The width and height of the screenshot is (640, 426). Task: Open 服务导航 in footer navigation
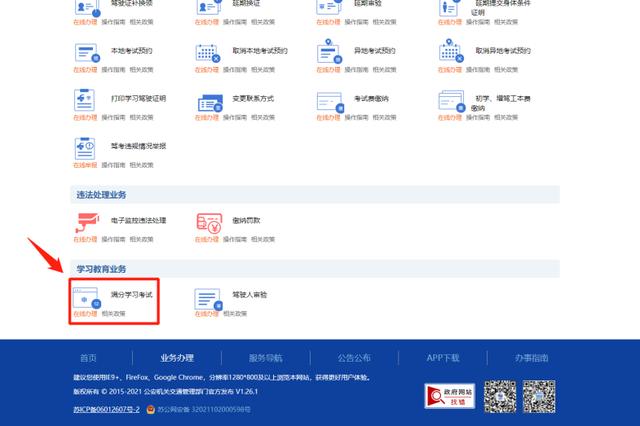pos(266,358)
